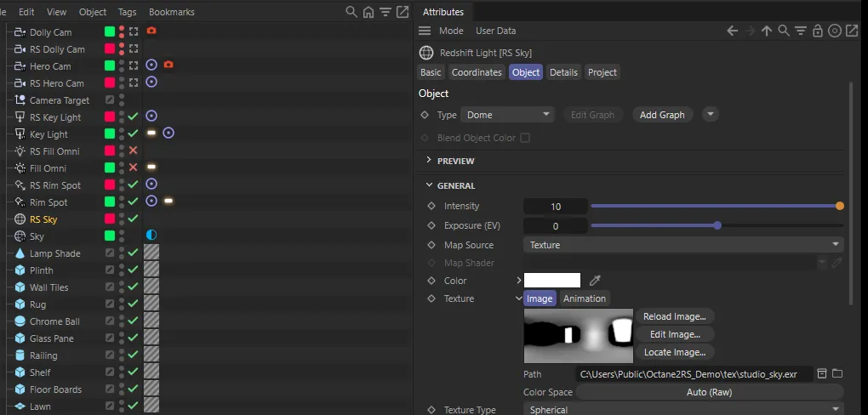This screenshot has height=415, width=868.
Task: Click the texture path archive icon
Action: [822, 374]
